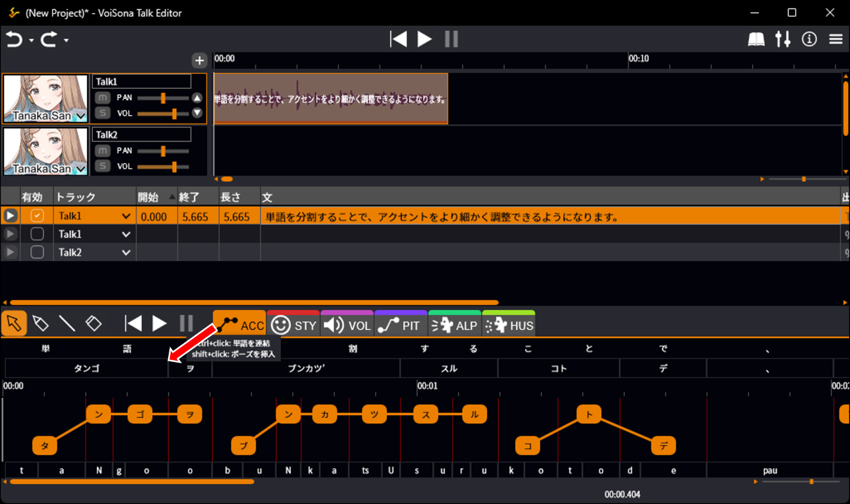The image size is (850, 504).
Task: Select the line tool
Action: [x=67, y=323]
